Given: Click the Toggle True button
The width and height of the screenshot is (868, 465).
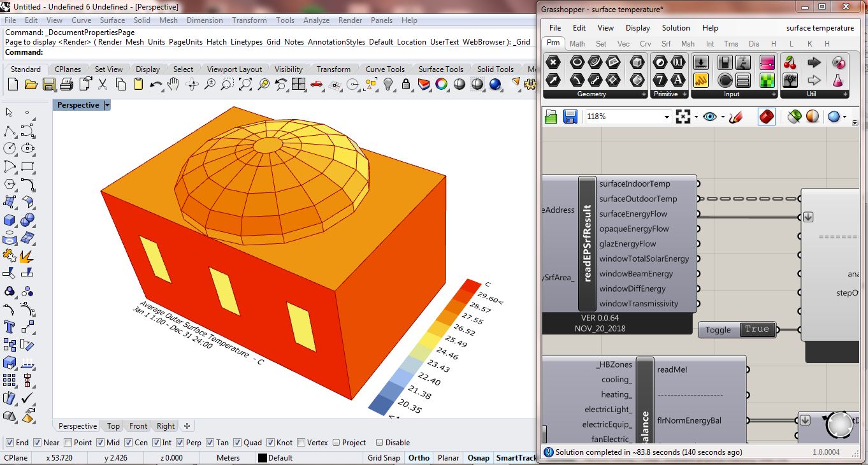Looking at the screenshot, I should (x=738, y=330).
